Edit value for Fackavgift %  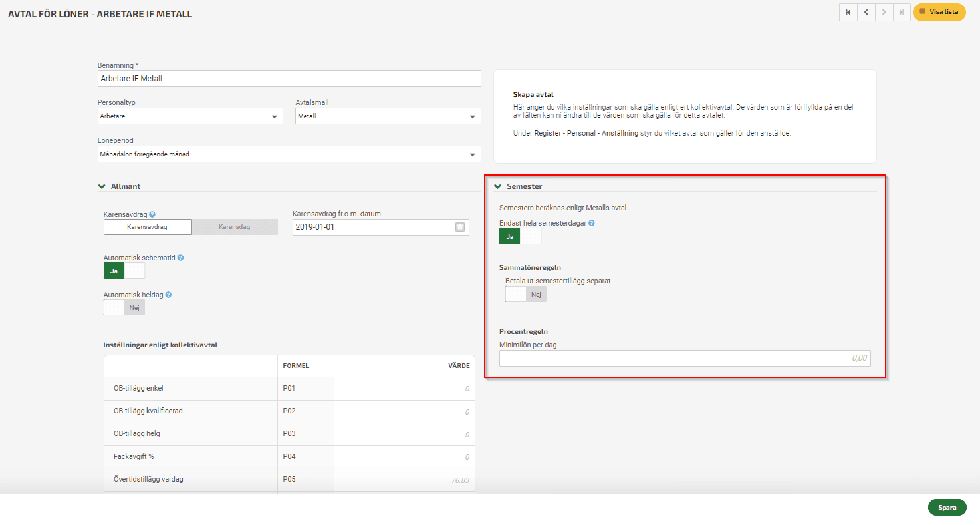pyautogui.click(x=404, y=456)
